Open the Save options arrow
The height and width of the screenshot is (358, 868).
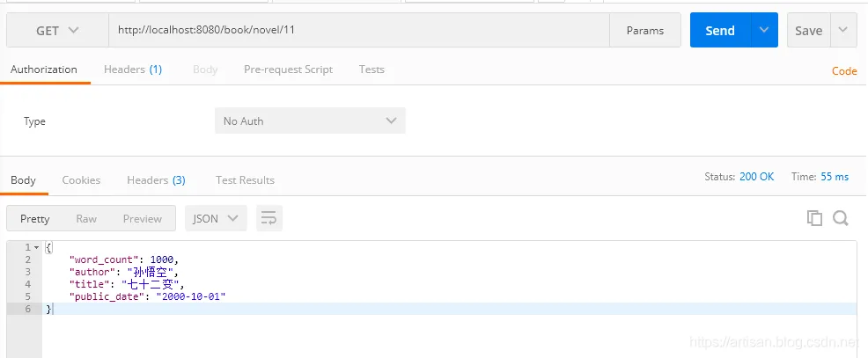pos(843,31)
